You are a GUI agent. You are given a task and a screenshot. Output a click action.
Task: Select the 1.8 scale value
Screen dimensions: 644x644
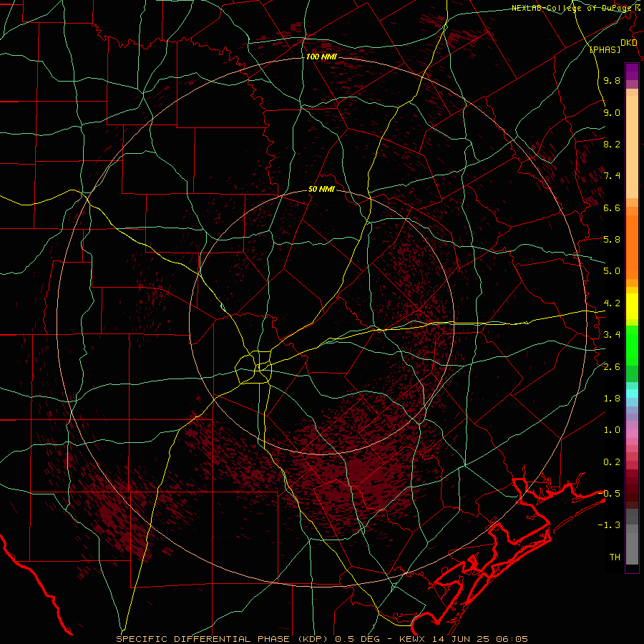612,399
